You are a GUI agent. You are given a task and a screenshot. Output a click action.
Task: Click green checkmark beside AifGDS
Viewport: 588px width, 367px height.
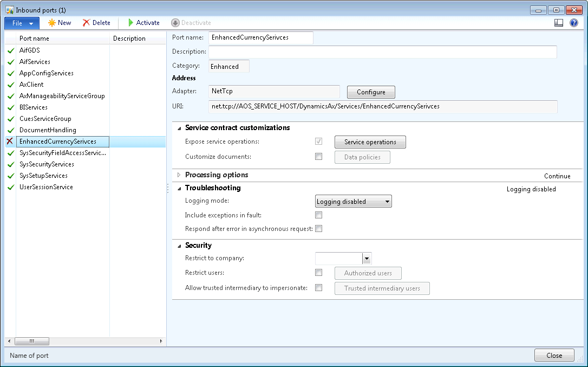11,50
